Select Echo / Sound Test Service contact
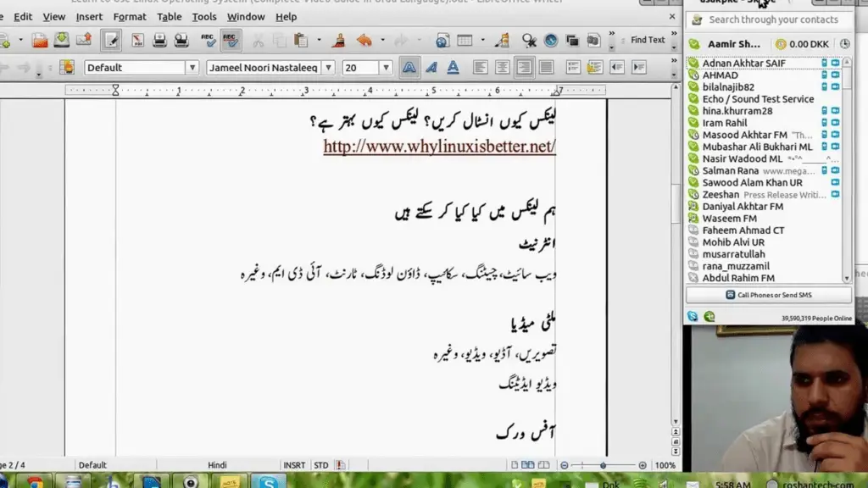 click(x=764, y=99)
